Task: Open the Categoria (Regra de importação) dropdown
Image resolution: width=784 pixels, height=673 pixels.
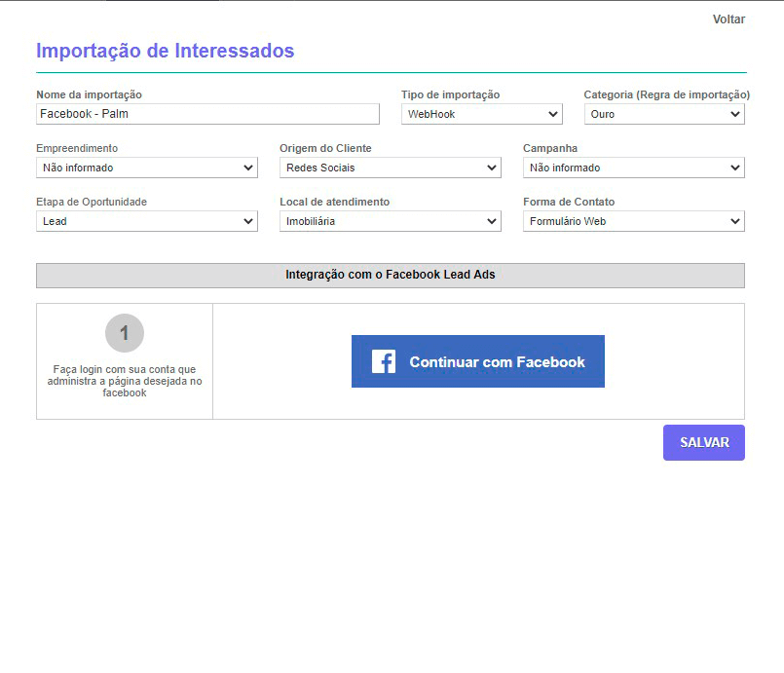Action: (x=664, y=114)
